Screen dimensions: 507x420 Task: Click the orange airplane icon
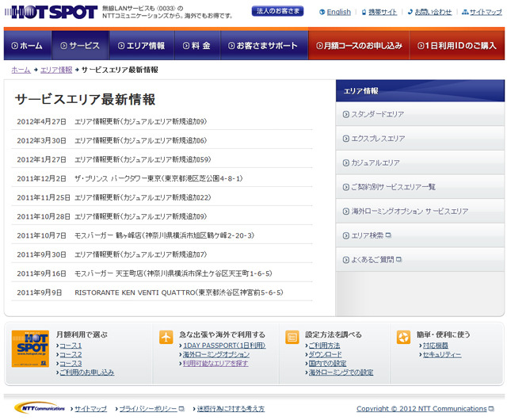coord(166,337)
